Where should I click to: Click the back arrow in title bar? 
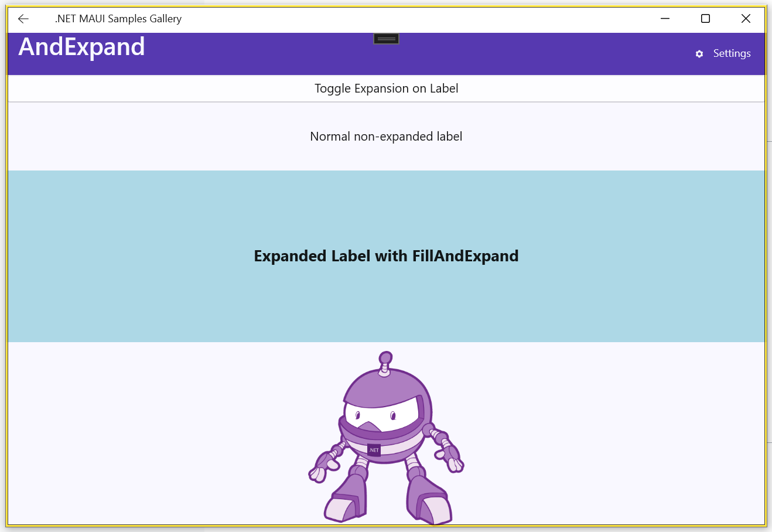click(23, 19)
